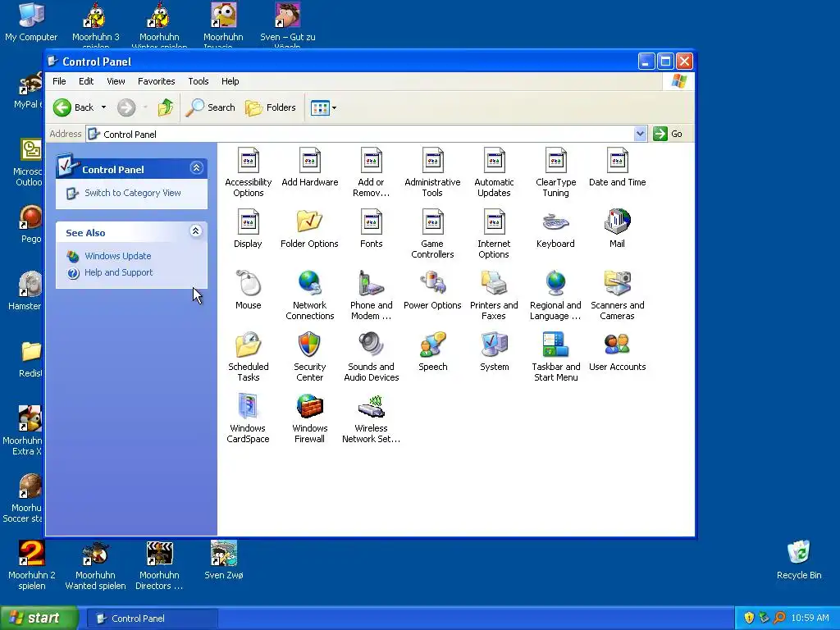The height and width of the screenshot is (630, 840).
Task: Collapse the Control Panel side pane section
Action: [196, 168]
